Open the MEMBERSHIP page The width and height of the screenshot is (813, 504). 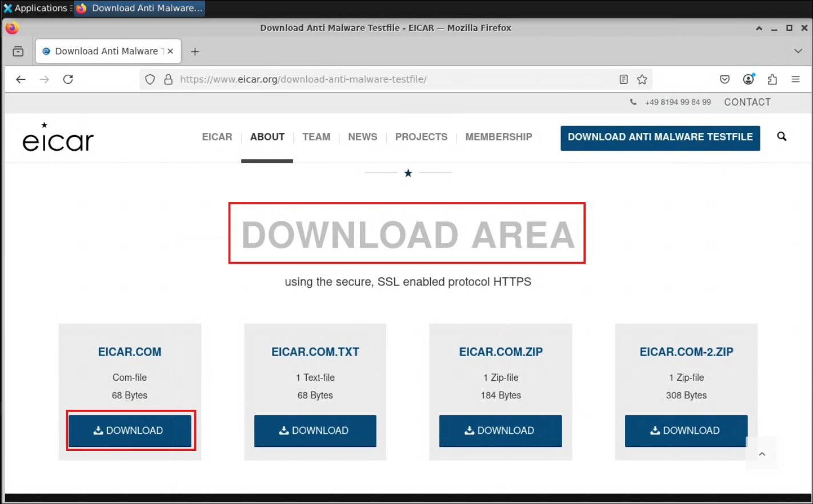(x=499, y=137)
